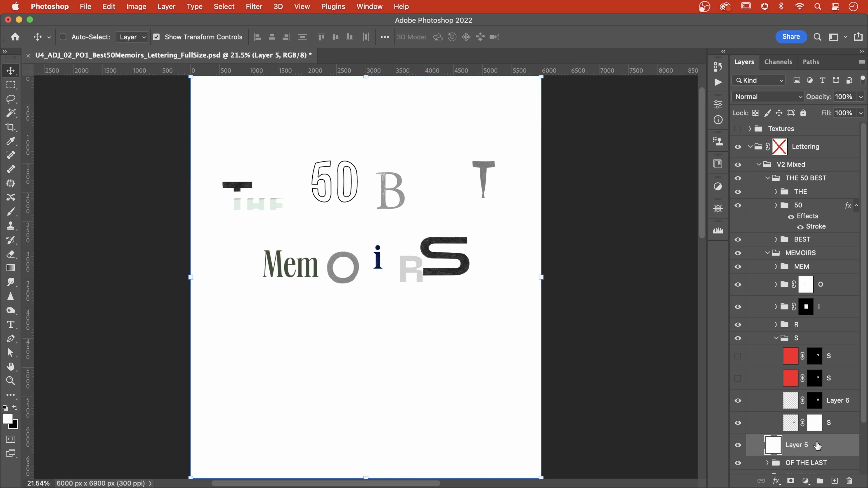Select the first red S layer thumbnail
The width and height of the screenshot is (868, 488).
[x=790, y=356]
